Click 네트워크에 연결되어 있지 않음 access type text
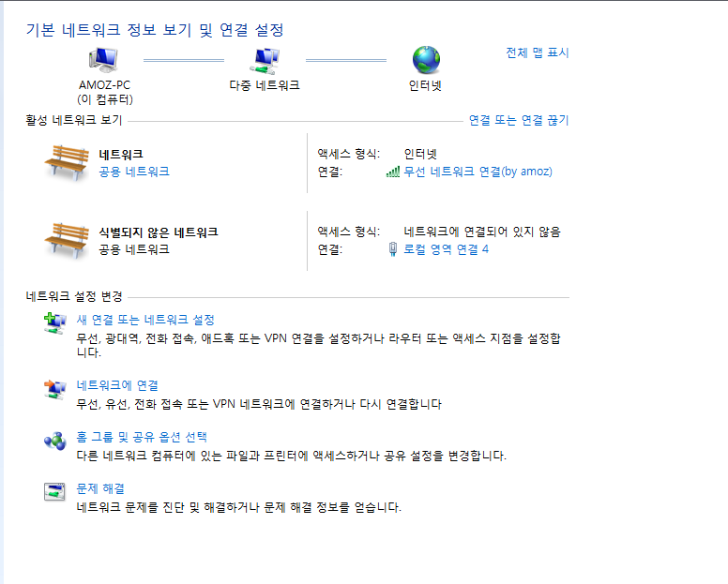The height and width of the screenshot is (584, 728). (482, 232)
